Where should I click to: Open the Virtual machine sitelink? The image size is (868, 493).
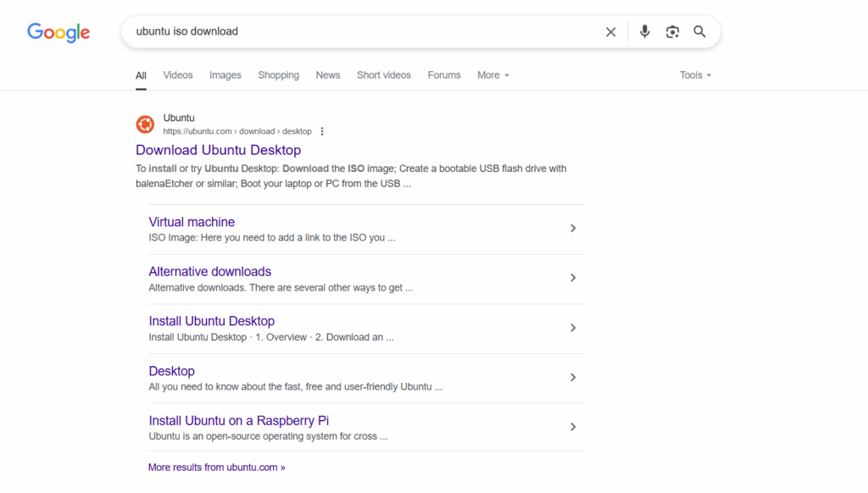click(x=192, y=222)
